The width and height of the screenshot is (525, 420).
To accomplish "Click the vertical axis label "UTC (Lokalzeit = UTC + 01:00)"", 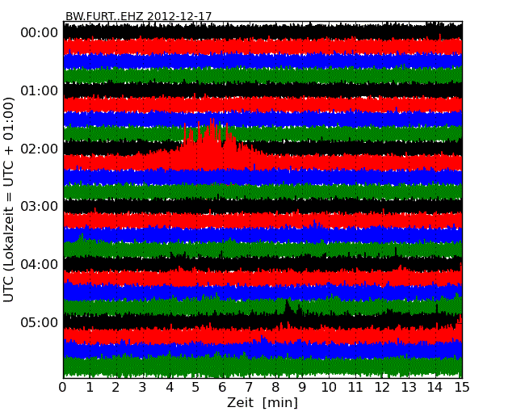I will pos(8,200).
